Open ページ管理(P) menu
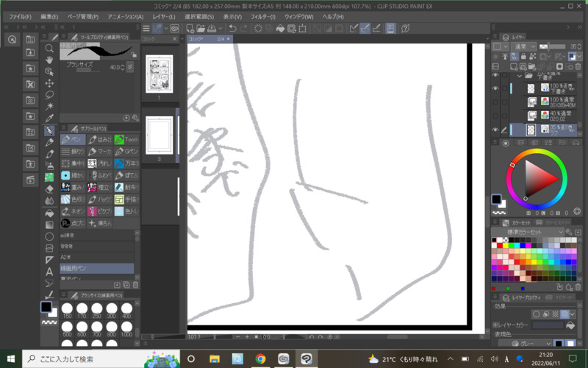Image resolution: width=588 pixels, height=368 pixels. point(82,16)
